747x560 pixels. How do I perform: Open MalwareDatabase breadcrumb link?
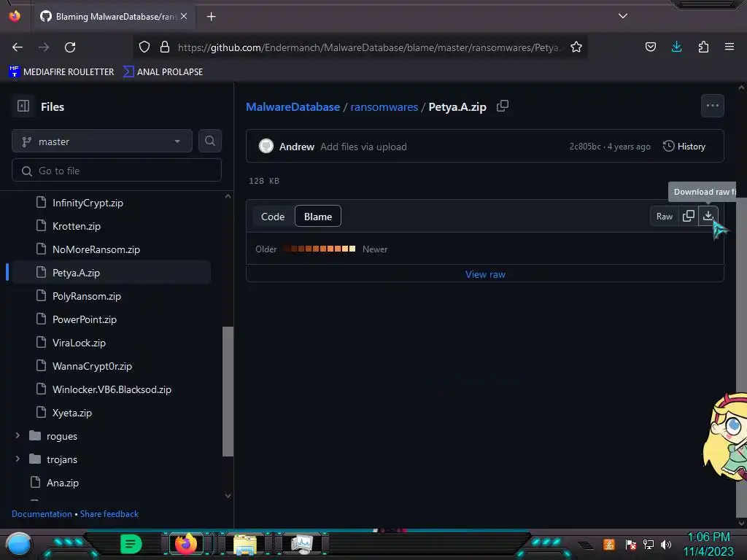click(x=293, y=106)
